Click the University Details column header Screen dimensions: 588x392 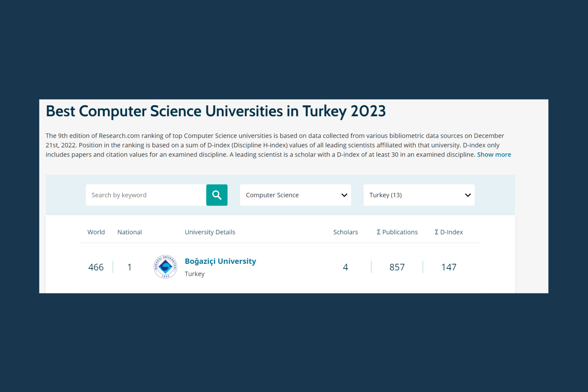[210, 232]
